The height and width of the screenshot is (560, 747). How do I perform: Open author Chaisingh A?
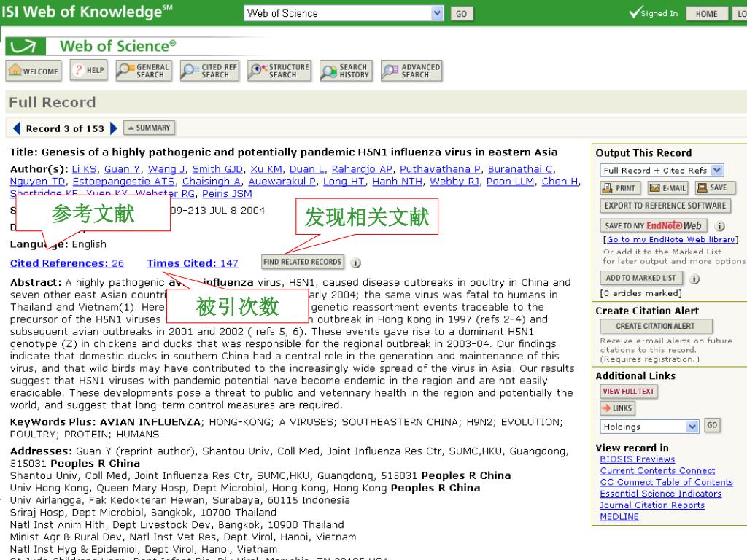pyautogui.click(x=212, y=182)
